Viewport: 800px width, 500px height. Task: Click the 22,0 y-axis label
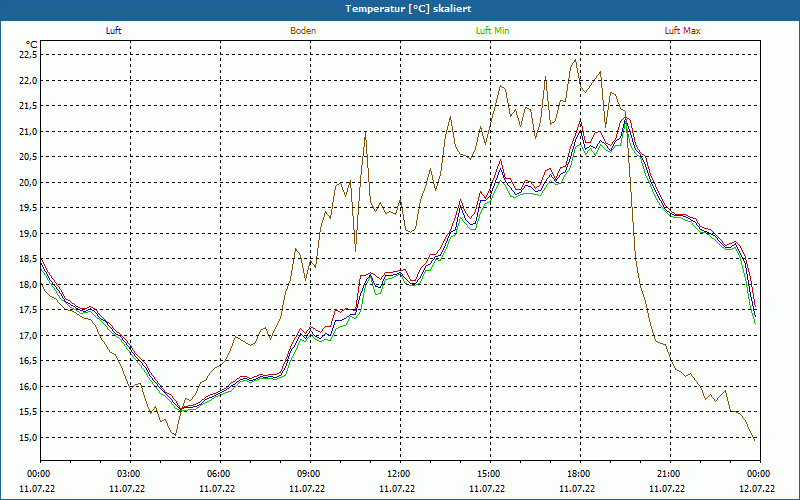click(x=29, y=80)
